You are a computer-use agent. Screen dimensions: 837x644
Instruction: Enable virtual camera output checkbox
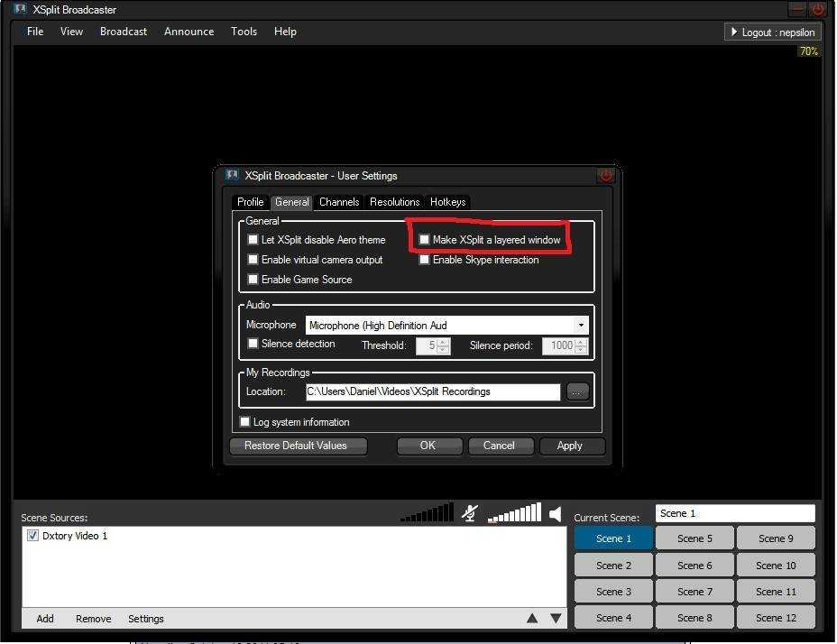coord(253,260)
